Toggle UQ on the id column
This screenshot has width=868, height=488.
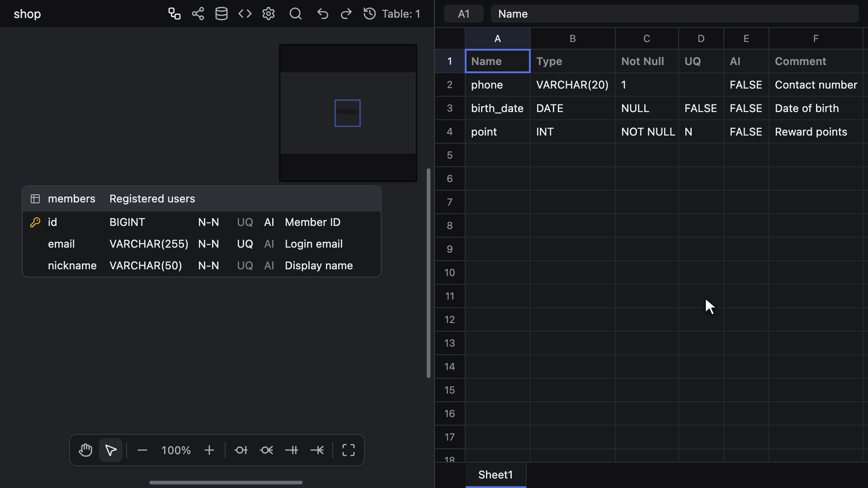point(245,222)
